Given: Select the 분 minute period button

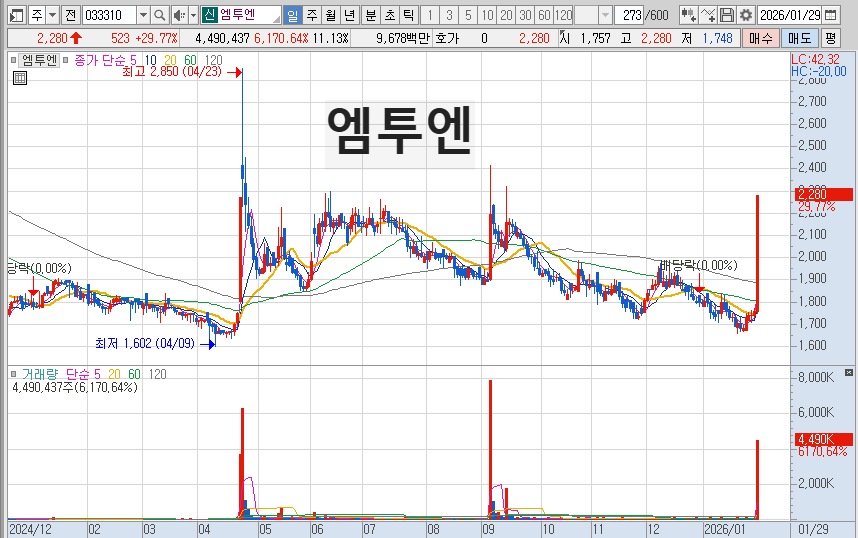Looking at the screenshot, I should 370,15.
